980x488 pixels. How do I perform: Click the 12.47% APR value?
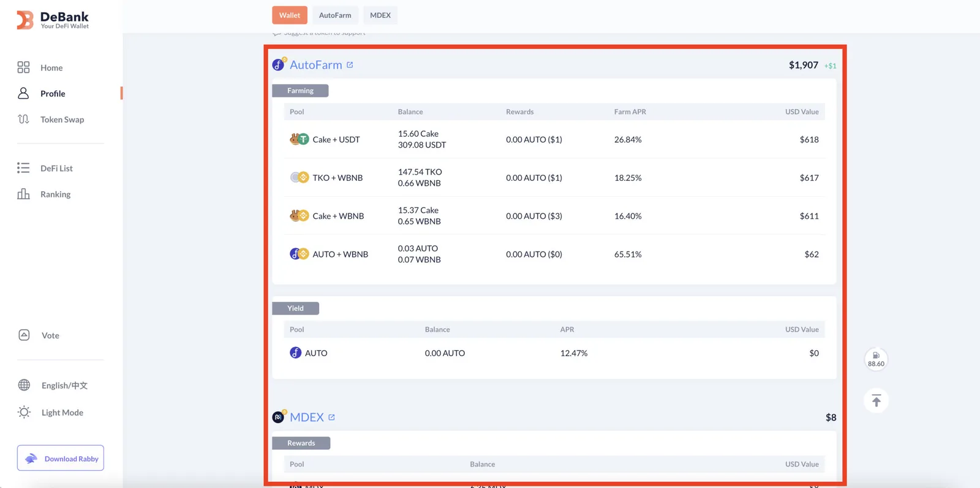pos(574,353)
